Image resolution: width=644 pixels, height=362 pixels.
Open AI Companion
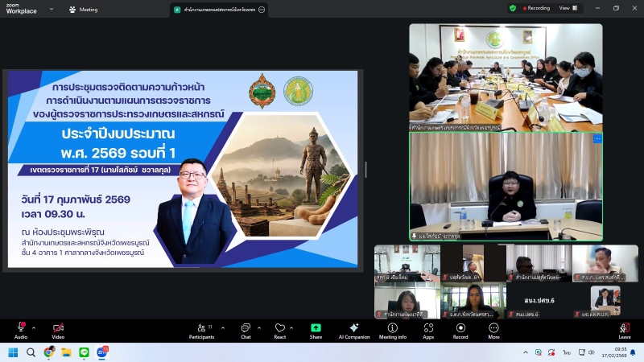pos(353,328)
